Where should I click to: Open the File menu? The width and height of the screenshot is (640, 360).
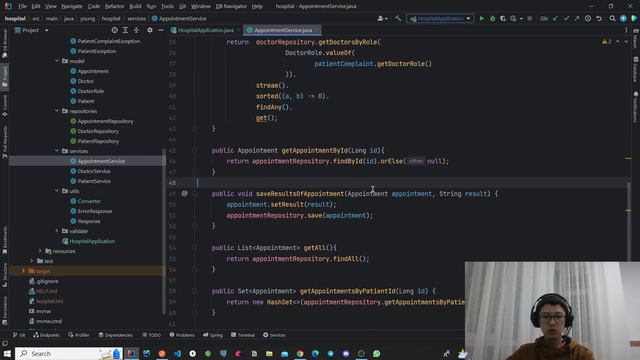tap(22, 6)
